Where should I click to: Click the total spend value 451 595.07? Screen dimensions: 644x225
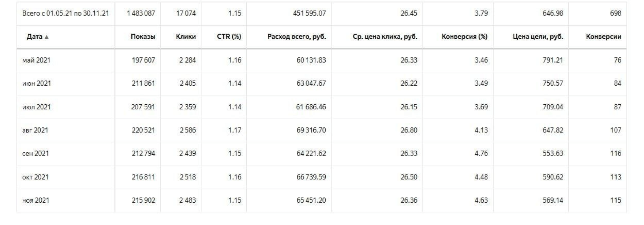coord(309,13)
